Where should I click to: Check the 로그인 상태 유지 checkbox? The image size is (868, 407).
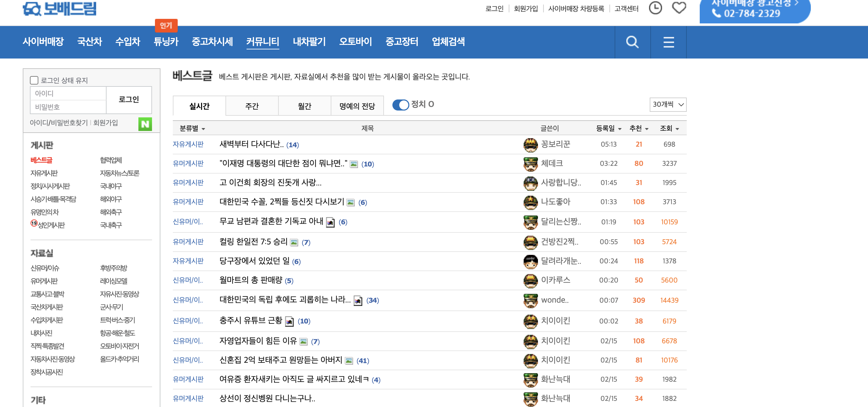pyautogui.click(x=34, y=80)
